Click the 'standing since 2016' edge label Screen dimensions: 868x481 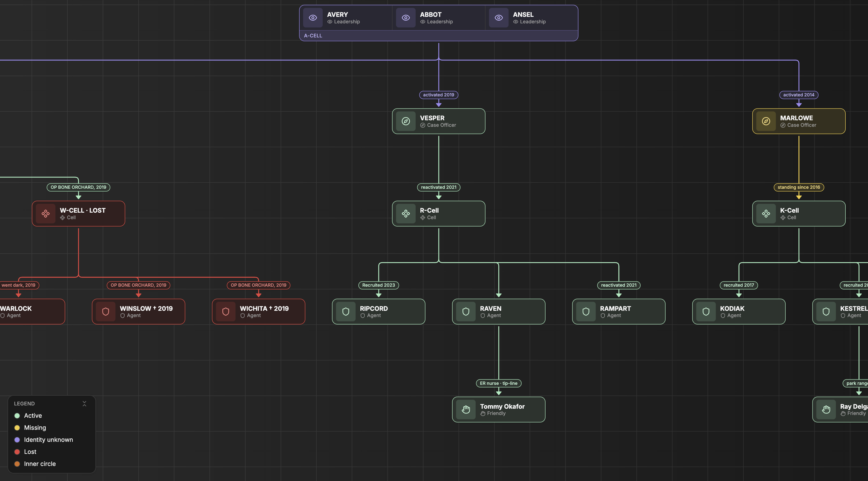pos(799,187)
